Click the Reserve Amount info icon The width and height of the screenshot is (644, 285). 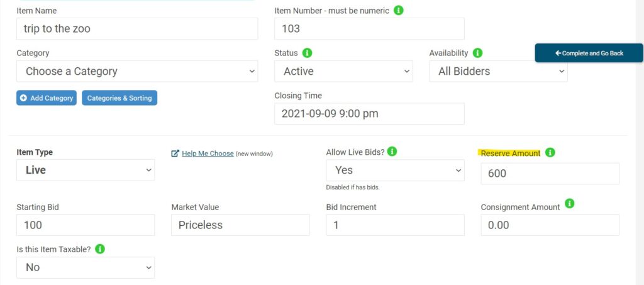point(550,152)
